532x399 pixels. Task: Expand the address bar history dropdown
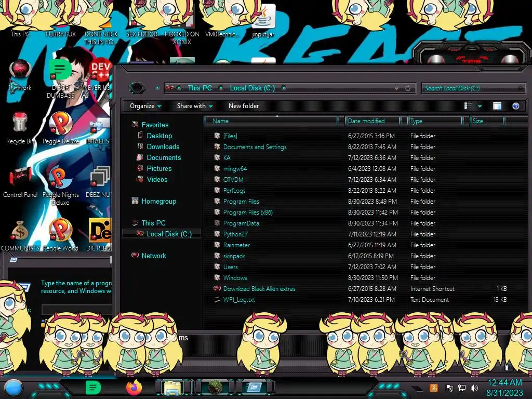point(396,88)
